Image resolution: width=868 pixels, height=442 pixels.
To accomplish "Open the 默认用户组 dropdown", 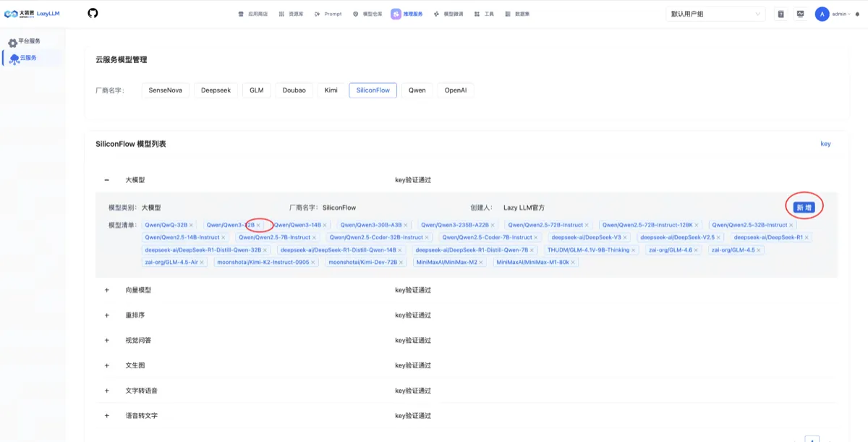I will (715, 14).
